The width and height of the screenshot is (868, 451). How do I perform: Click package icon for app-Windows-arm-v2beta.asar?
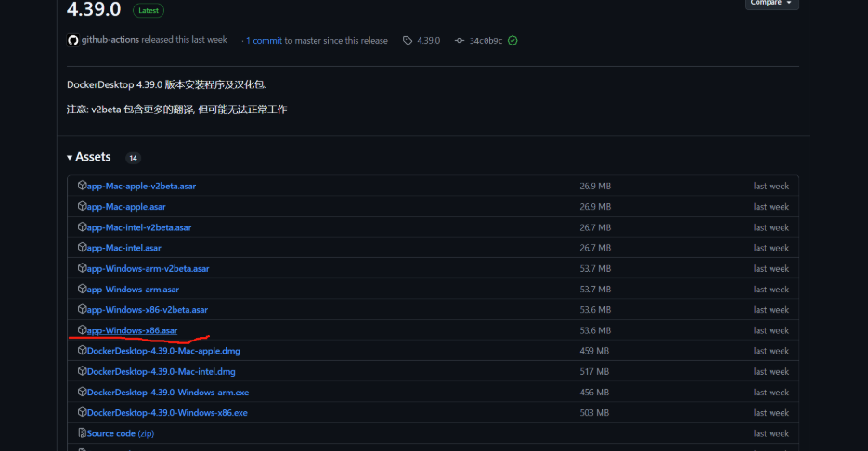click(82, 268)
